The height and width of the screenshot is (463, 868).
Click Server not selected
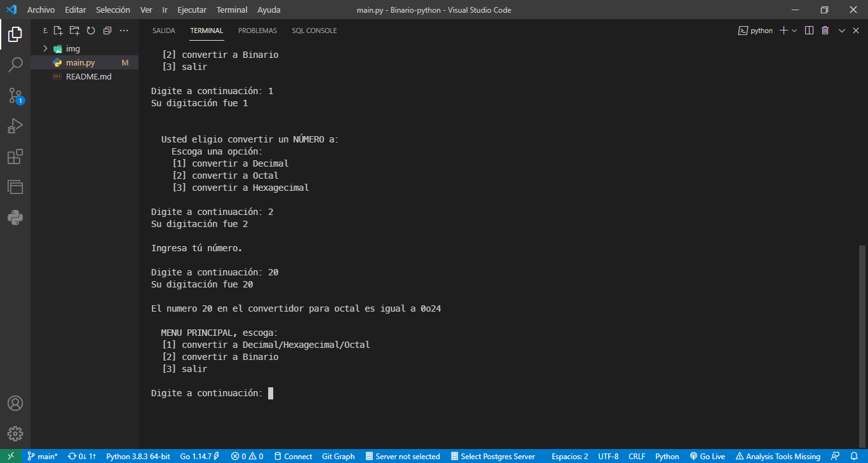point(403,456)
